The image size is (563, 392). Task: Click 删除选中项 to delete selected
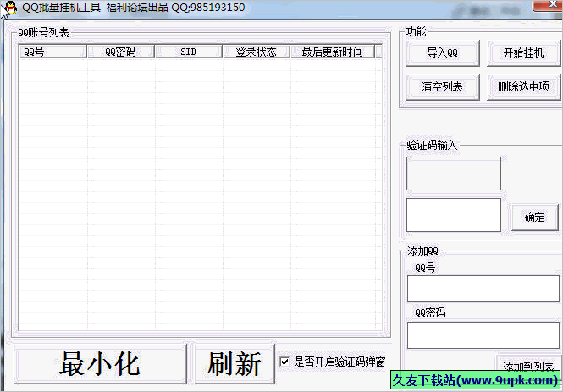[523, 87]
